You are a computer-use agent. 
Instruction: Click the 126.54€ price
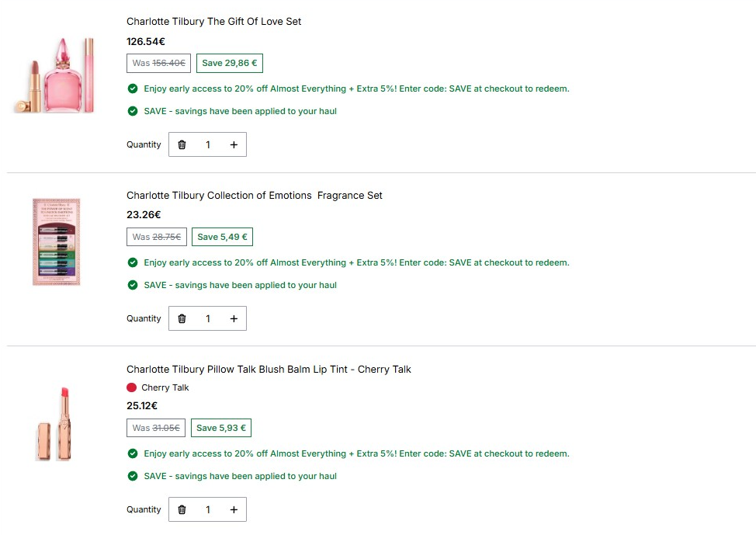point(146,41)
